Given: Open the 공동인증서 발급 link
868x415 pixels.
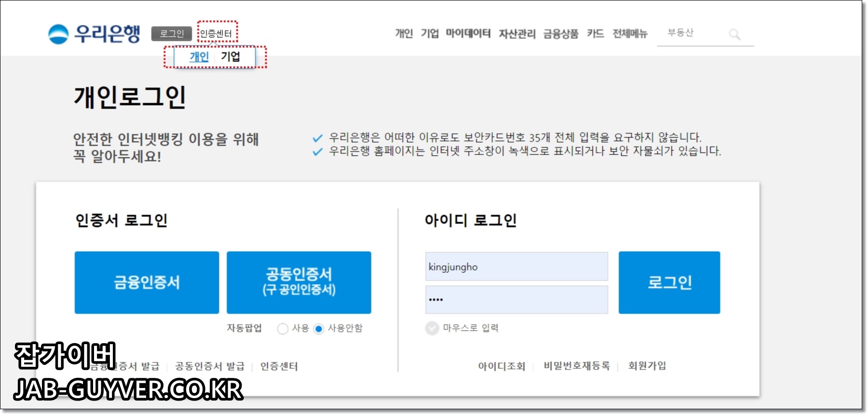Looking at the screenshot, I should [210, 366].
